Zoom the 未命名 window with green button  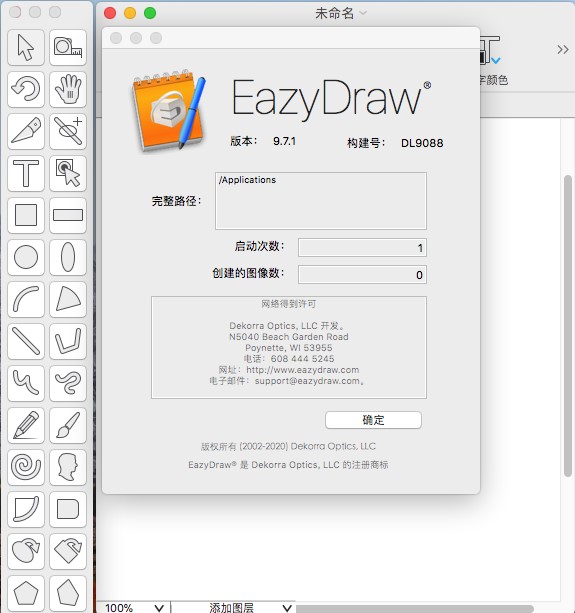coord(150,13)
